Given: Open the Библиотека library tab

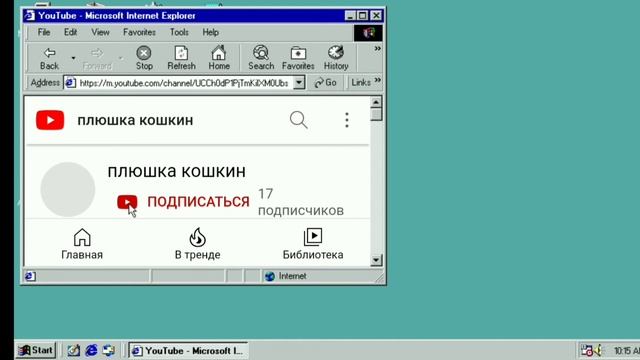Looking at the screenshot, I should tap(313, 244).
